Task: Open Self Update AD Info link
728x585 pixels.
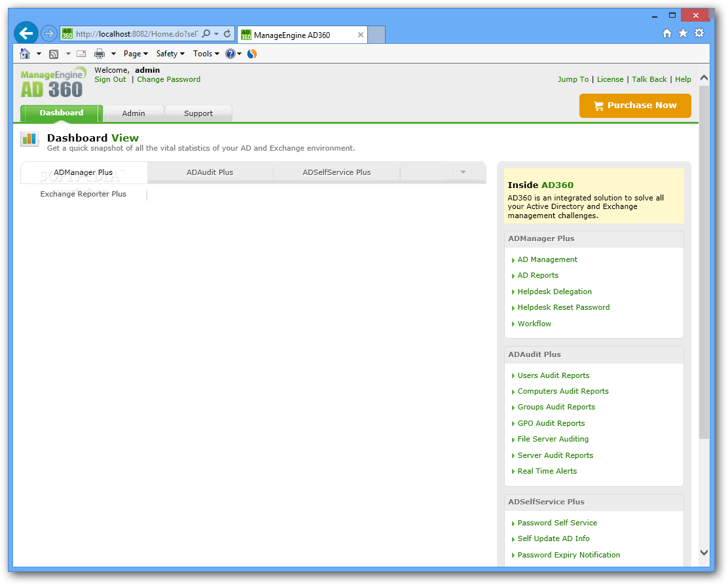Action: click(x=553, y=539)
